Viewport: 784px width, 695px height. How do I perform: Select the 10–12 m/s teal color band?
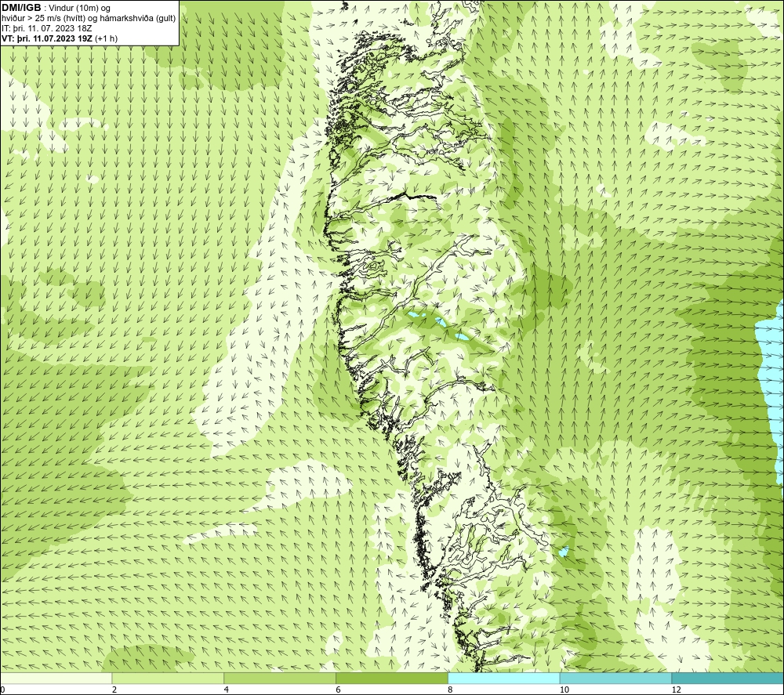tap(616, 678)
